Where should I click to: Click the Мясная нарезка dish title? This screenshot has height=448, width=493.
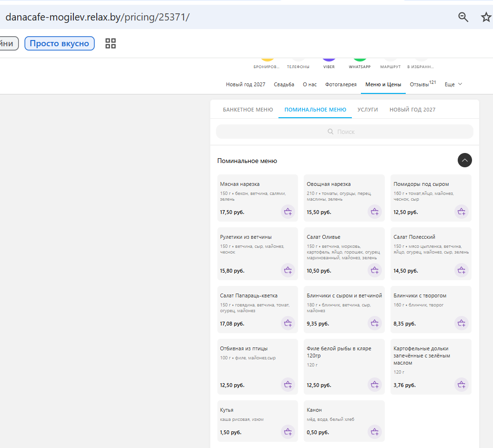[239, 184]
